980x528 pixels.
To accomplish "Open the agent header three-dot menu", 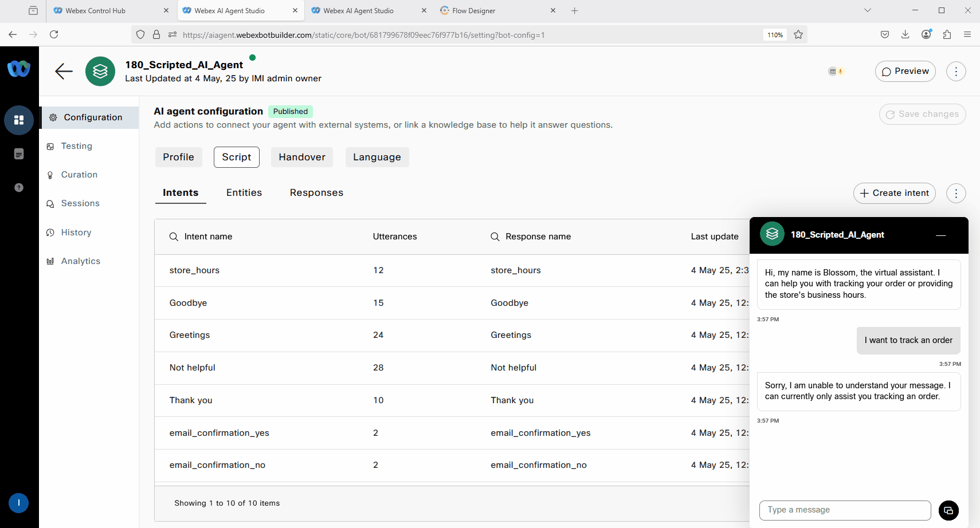I will [955, 72].
